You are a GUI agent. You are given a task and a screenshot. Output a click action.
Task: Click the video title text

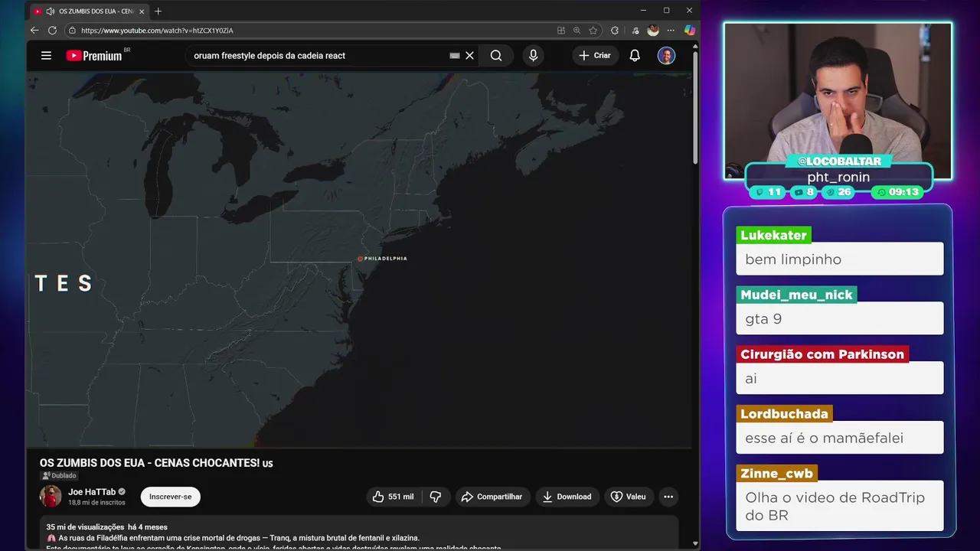[156, 463]
